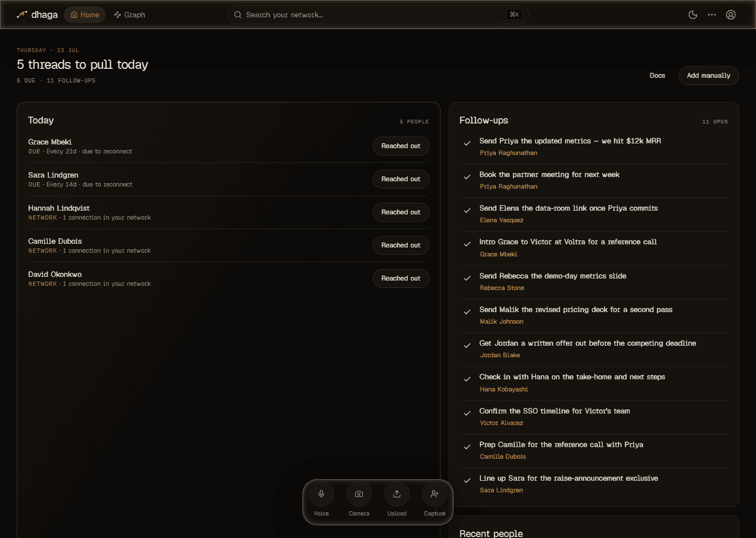The image size is (756, 538).
Task: Click the dhaga logo
Action: click(37, 15)
